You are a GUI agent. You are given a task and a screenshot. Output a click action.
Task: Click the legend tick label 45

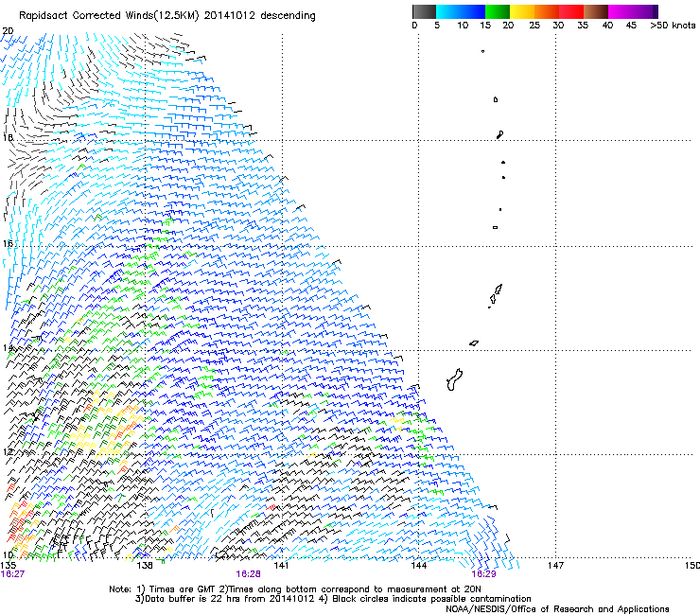click(631, 26)
